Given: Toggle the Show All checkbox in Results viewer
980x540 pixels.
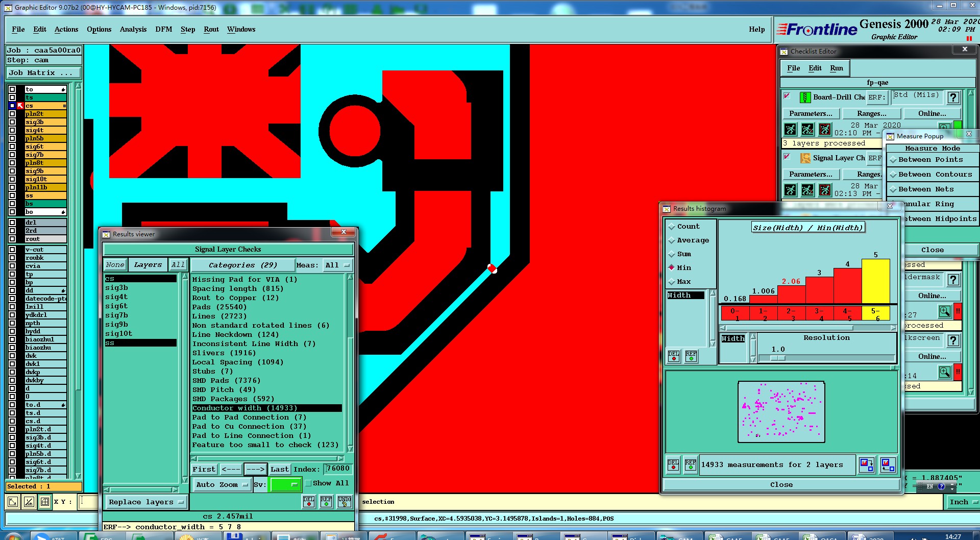Looking at the screenshot, I should tap(308, 483).
